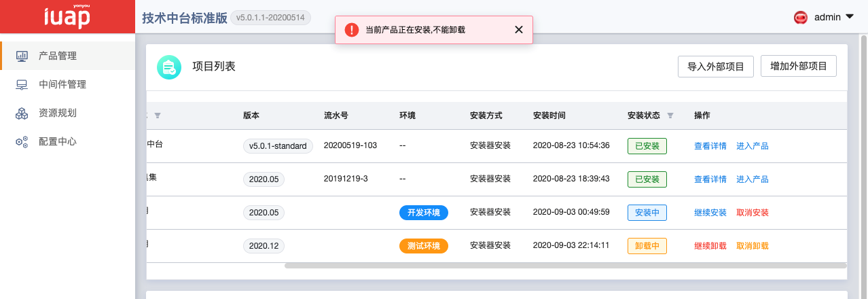Click the red warning icon in the toast

pos(351,29)
